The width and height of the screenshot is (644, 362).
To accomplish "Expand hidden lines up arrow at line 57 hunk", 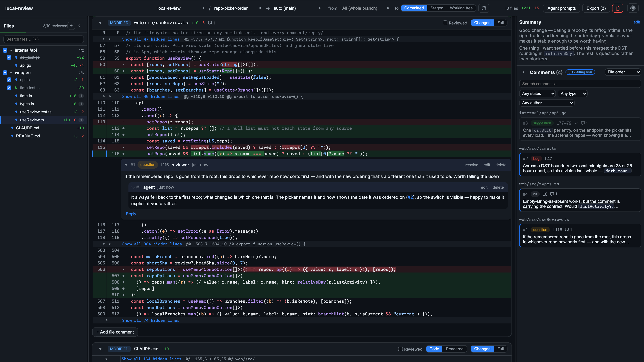I will coord(104,39).
